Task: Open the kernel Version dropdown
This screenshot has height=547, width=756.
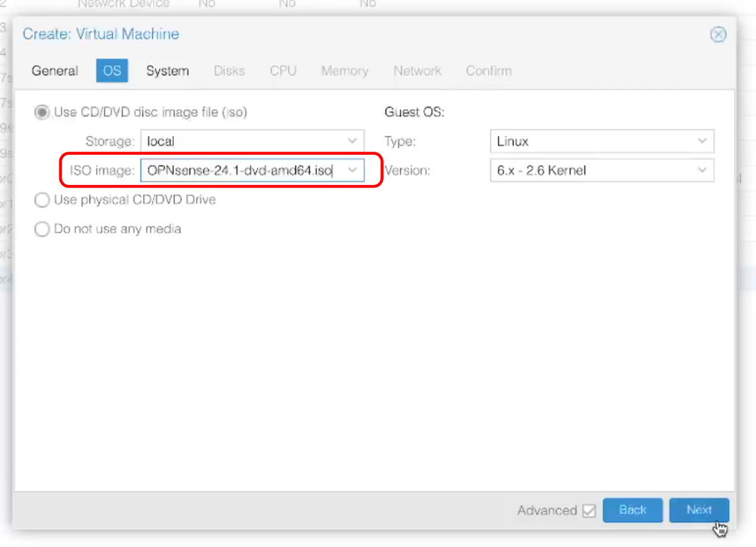Action: (702, 170)
